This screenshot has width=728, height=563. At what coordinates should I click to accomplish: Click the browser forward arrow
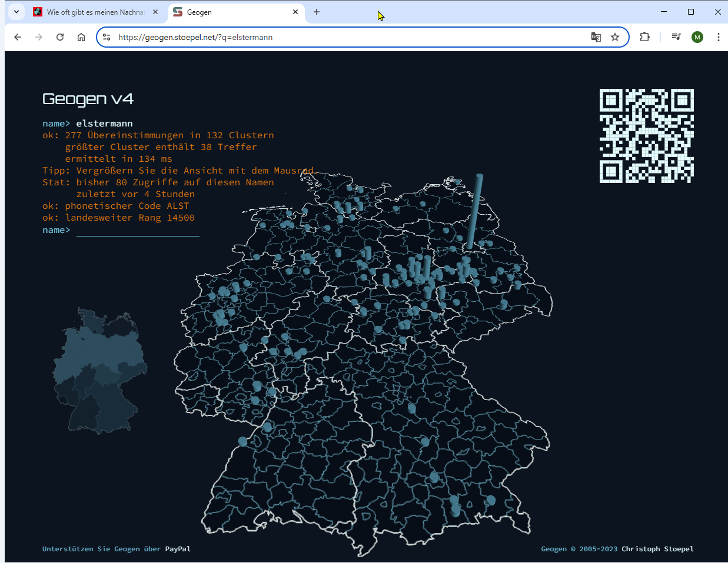point(39,37)
